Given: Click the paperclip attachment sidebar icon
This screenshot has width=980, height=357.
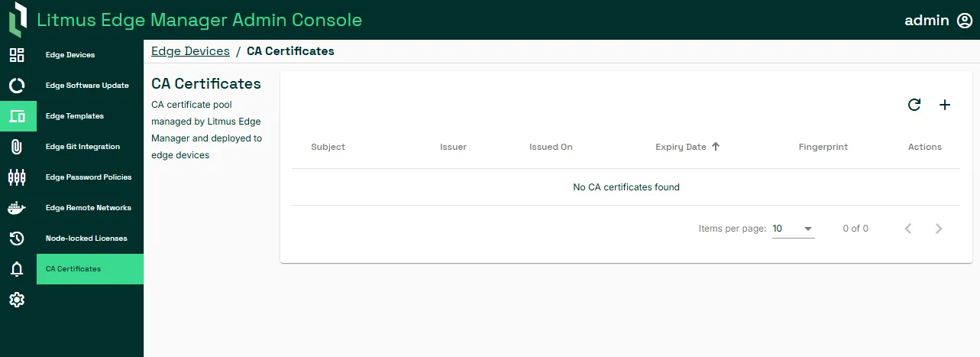Looking at the screenshot, I should point(17,147).
